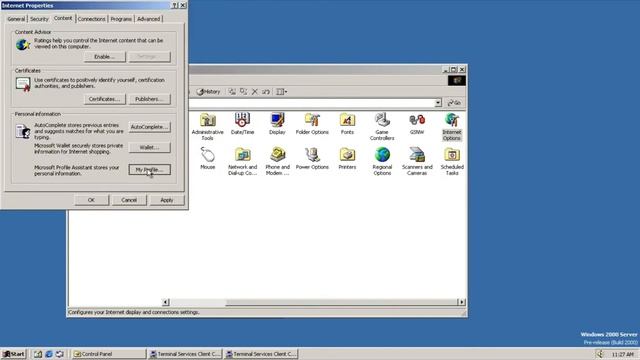Image resolution: width=640 pixels, height=360 pixels.
Task: Launch Outlook Express from quick launch
Action: [x=60, y=354]
